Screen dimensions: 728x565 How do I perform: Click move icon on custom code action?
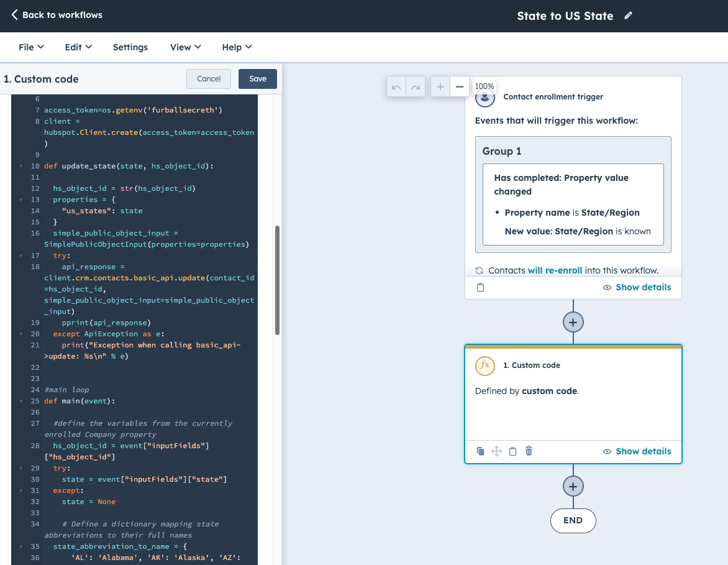496,451
